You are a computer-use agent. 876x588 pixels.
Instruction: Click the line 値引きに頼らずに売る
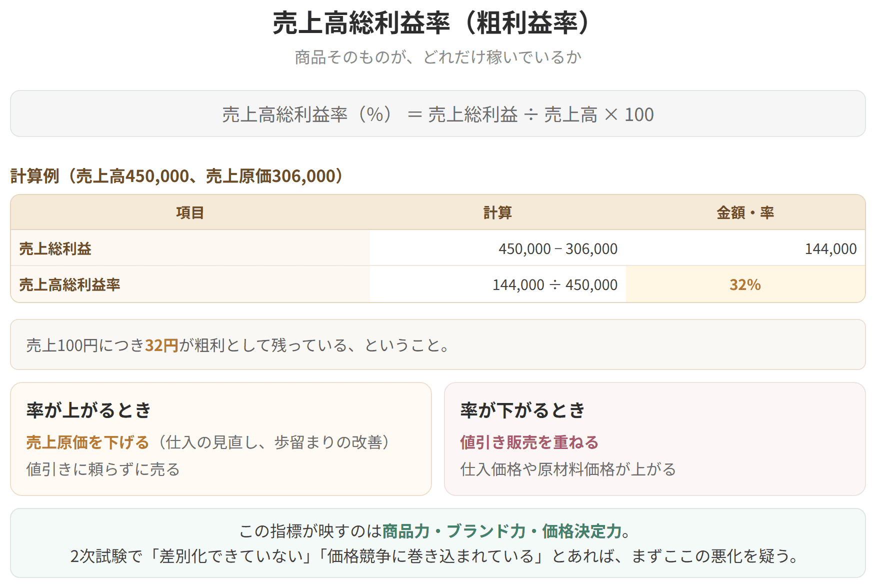(x=103, y=469)
